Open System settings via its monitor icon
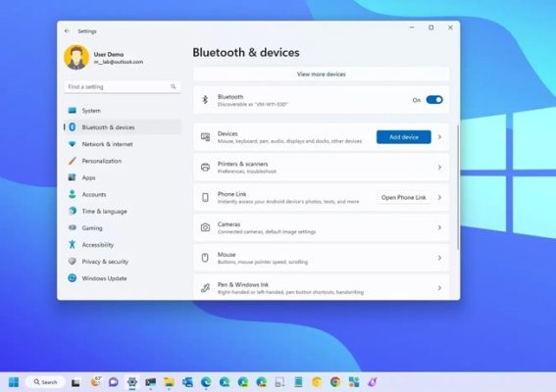 coord(73,111)
